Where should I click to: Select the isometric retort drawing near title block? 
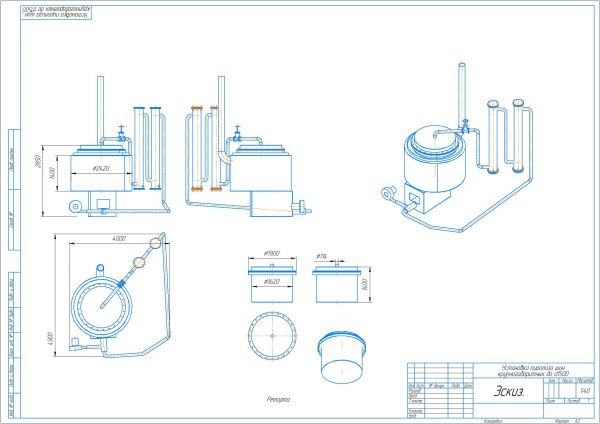pyautogui.click(x=344, y=354)
